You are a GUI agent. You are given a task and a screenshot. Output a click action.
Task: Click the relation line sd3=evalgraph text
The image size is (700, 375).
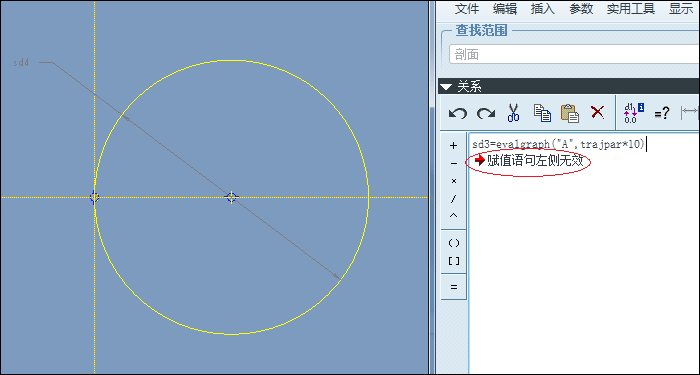(558, 144)
